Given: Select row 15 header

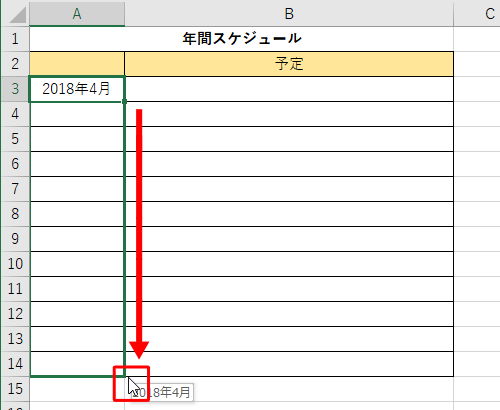Looking at the screenshot, I should [15, 389].
